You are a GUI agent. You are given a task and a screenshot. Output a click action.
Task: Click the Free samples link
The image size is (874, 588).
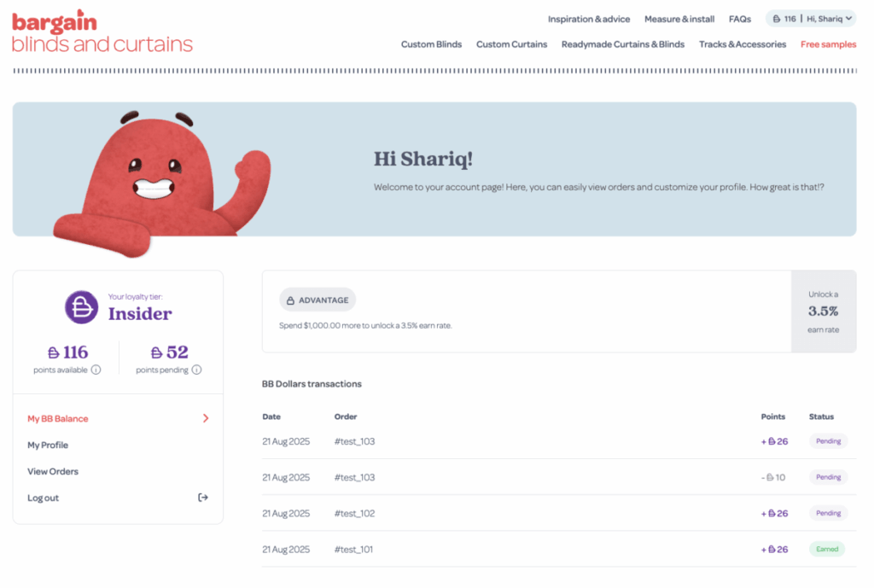click(x=828, y=44)
